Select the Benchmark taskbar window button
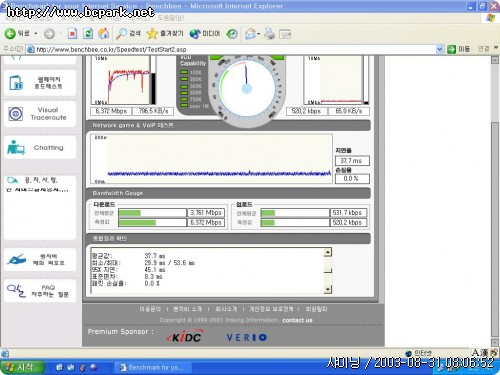Image resolution: width=500 pixels, height=375 pixels. [x=154, y=367]
